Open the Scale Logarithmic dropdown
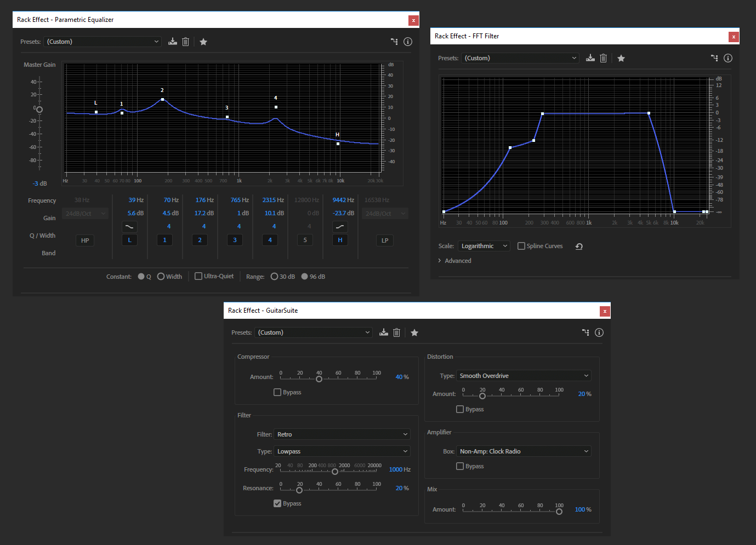Screen dimensions: 756x545 484,246
